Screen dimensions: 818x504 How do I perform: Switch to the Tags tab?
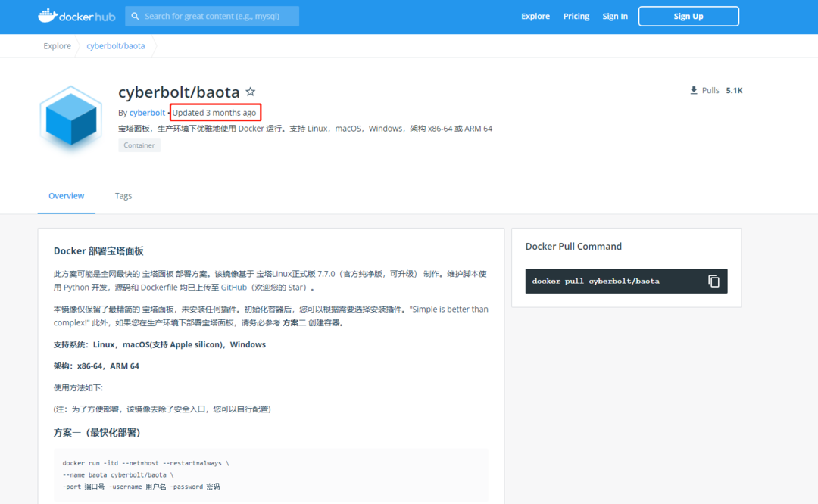click(123, 196)
